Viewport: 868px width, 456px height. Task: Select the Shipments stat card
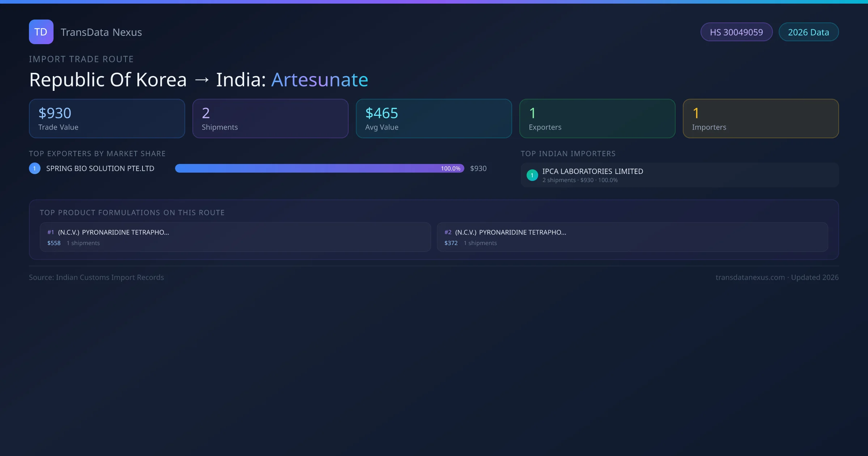[270, 118]
